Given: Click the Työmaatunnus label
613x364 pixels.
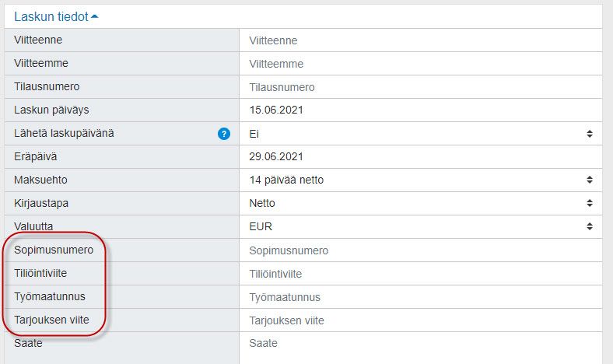Looking at the screenshot, I should pos(50,297).
